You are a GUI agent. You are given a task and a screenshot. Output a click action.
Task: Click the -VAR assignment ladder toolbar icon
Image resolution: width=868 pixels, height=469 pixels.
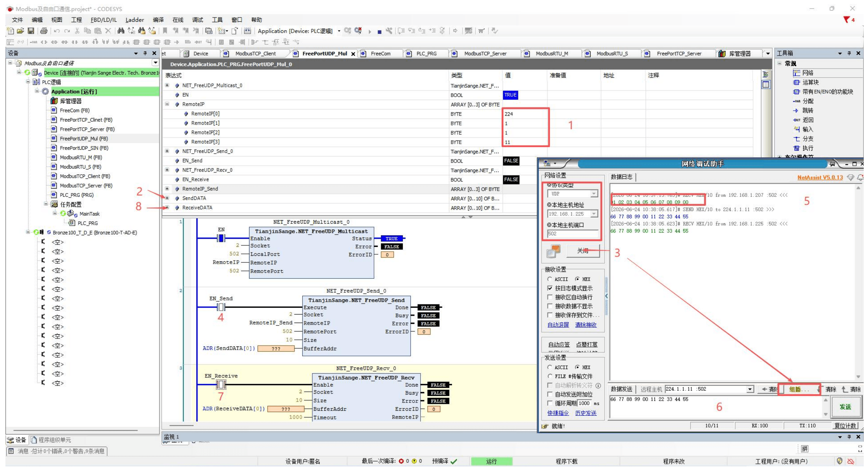(x=33, y=42)
